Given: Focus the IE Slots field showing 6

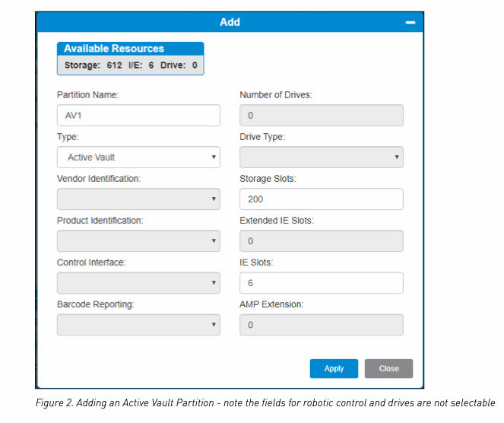Looking at the screenshot, I should [321, 283].
